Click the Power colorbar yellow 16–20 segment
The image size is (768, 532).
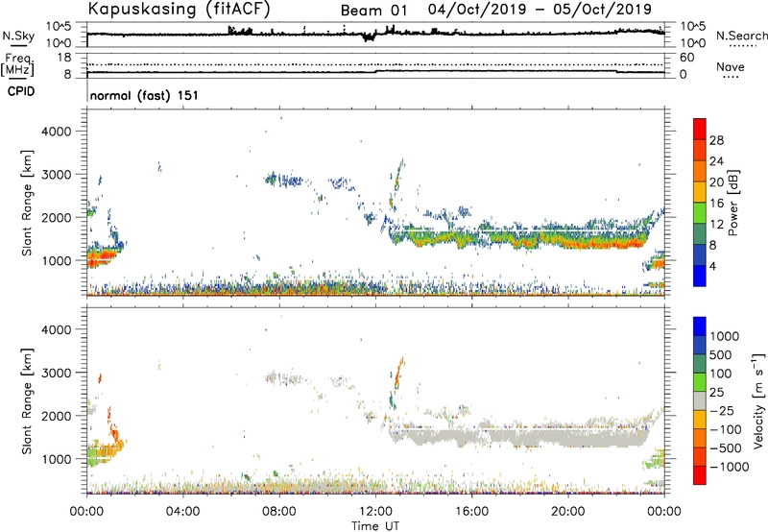tap(700, 191)
